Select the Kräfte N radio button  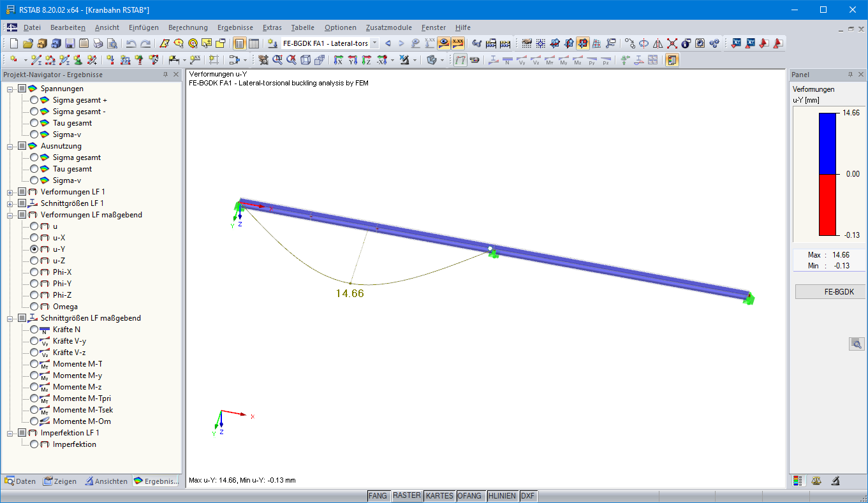point(34,330)
